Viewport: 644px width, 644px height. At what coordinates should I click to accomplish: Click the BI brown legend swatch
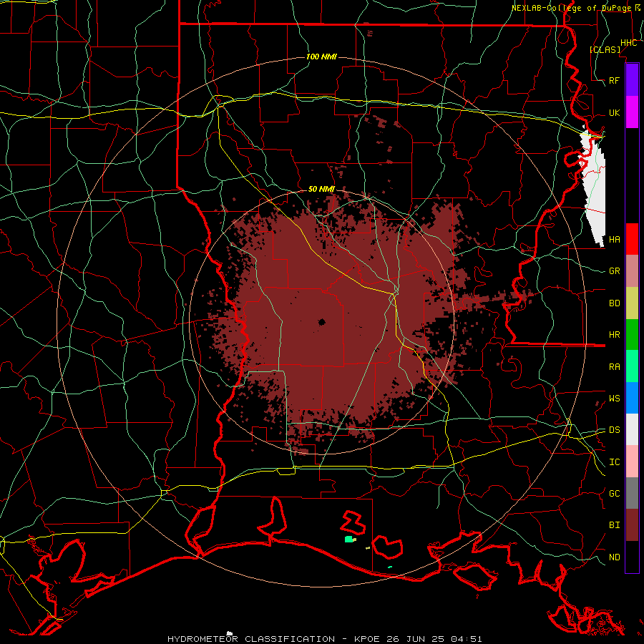pyautogui.click(x=632, y=525)
